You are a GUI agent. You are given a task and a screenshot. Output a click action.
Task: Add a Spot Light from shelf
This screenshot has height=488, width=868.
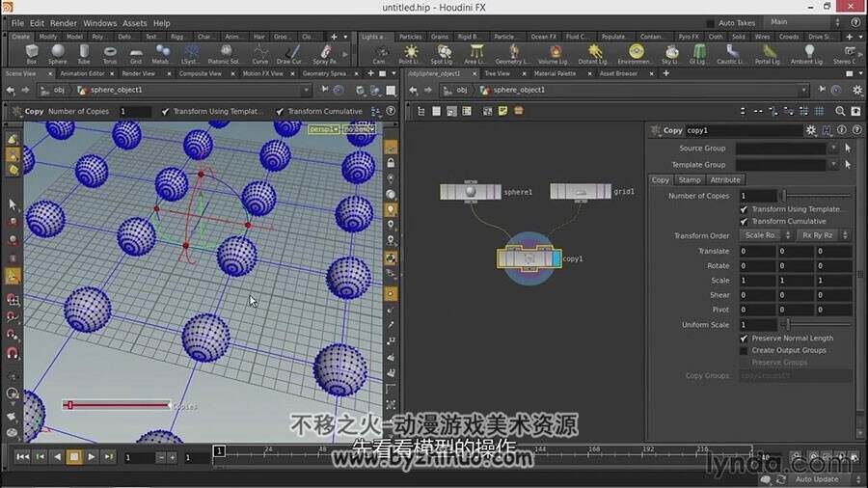coord(443,54)
